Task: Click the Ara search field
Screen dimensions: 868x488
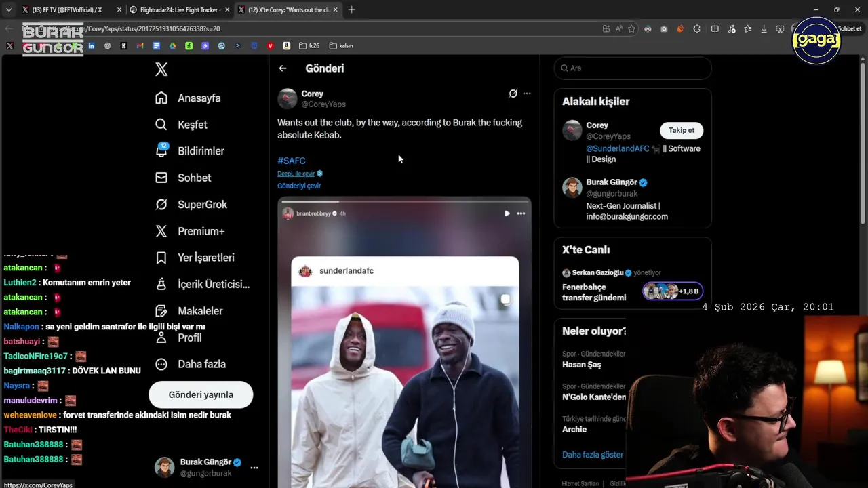Action: click(x=633, y=68)
